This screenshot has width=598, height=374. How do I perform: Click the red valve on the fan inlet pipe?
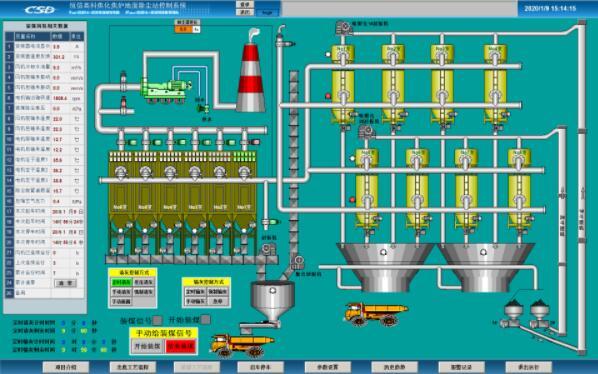click(124, 102)
